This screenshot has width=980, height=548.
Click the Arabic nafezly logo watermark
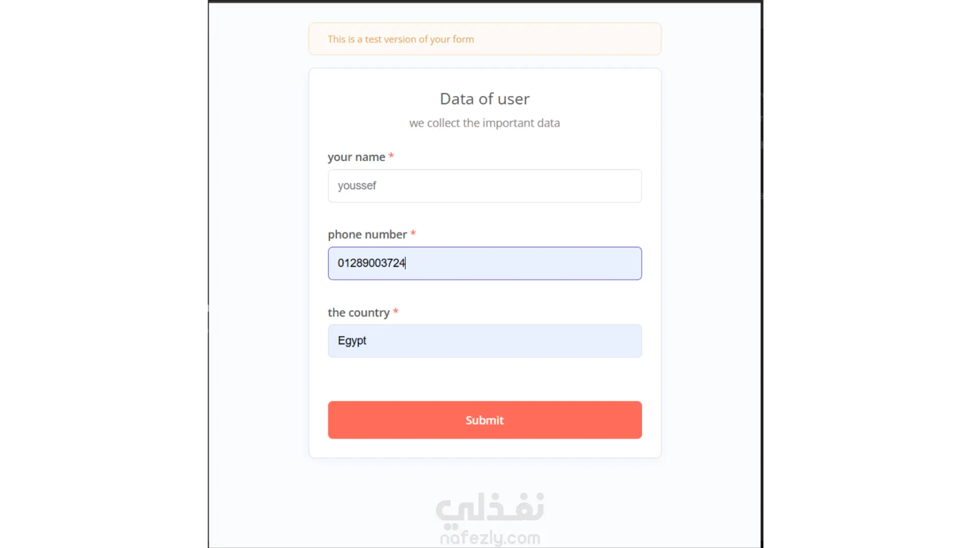490,511
